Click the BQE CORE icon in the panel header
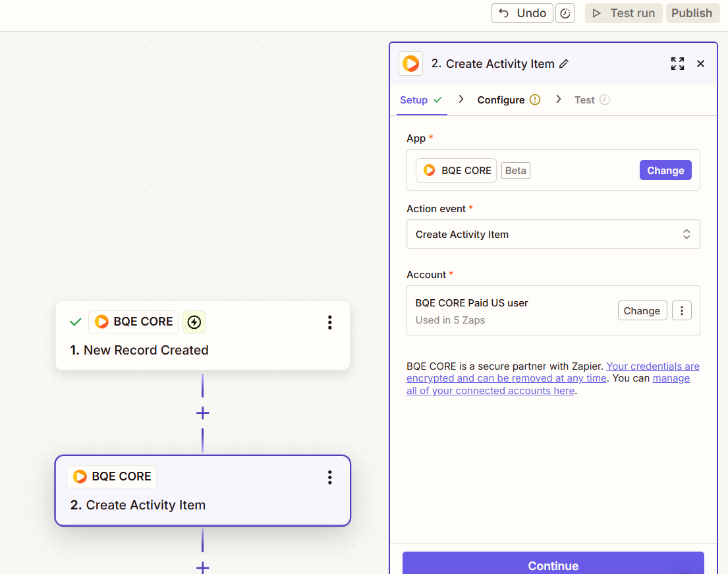 (x=410, y=63)
